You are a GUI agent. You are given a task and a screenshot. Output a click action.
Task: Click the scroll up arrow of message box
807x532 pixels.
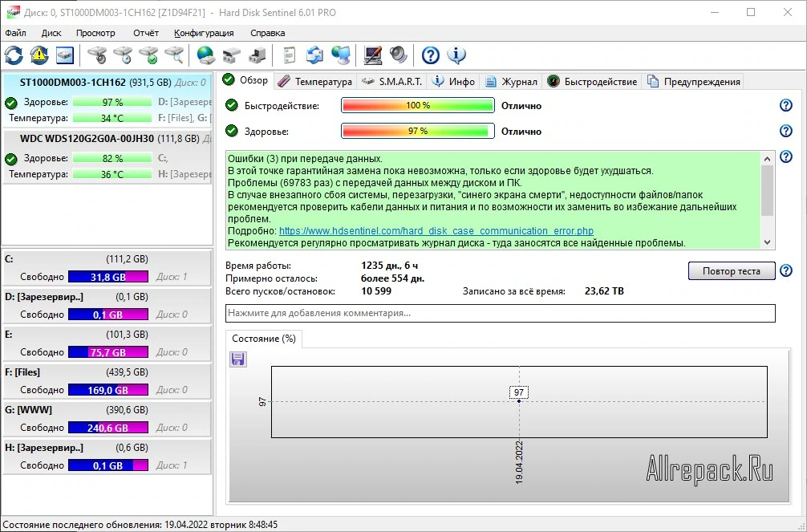click(x=768, y=159)
